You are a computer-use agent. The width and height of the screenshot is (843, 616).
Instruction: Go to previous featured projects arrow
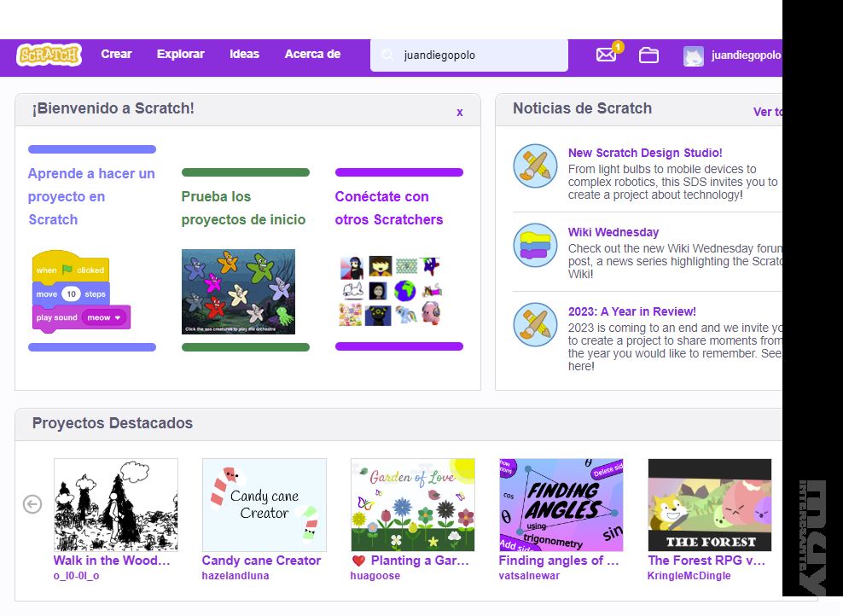[x=32, y=504]
